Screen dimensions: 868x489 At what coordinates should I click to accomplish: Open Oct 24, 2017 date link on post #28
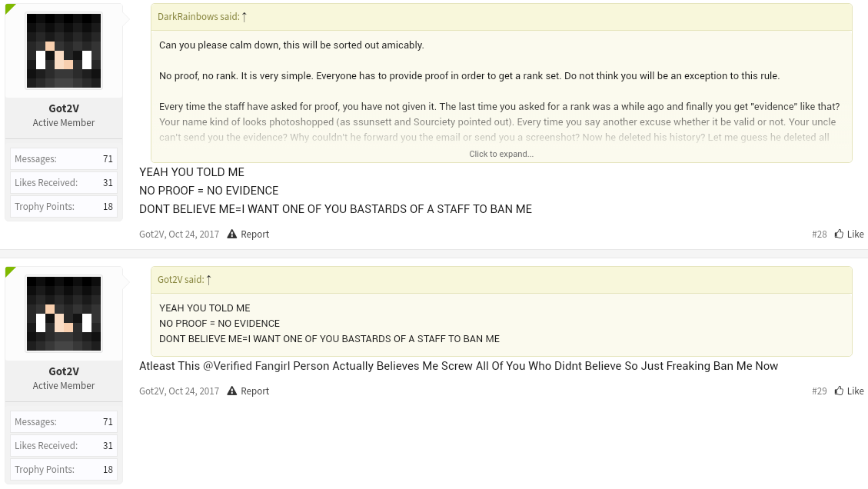194,234
